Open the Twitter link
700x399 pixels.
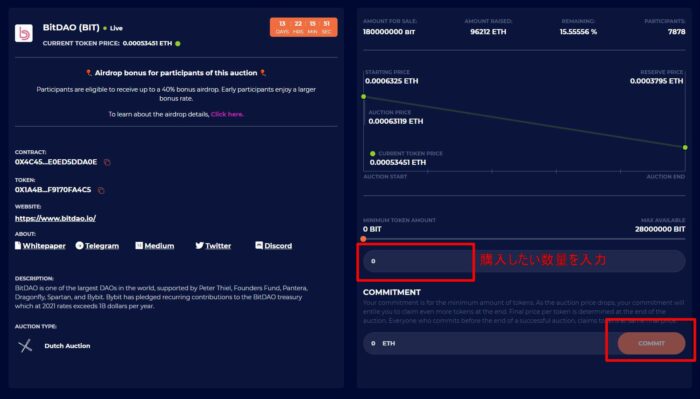pos(213,245)
